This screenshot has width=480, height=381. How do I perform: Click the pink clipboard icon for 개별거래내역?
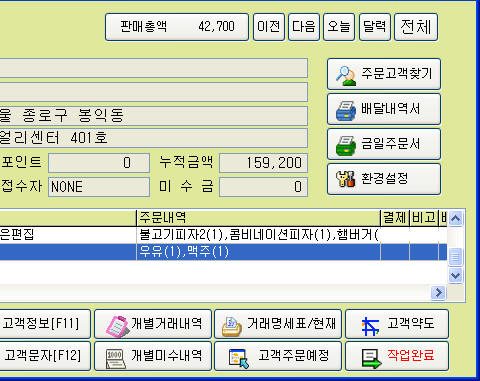[x=116, y=326]
